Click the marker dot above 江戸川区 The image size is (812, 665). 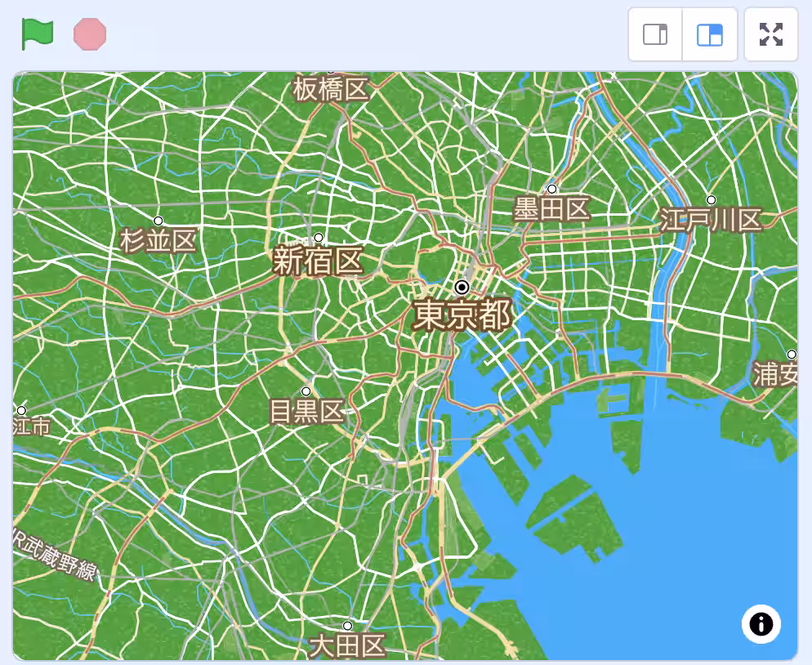[x=711, y=200]
